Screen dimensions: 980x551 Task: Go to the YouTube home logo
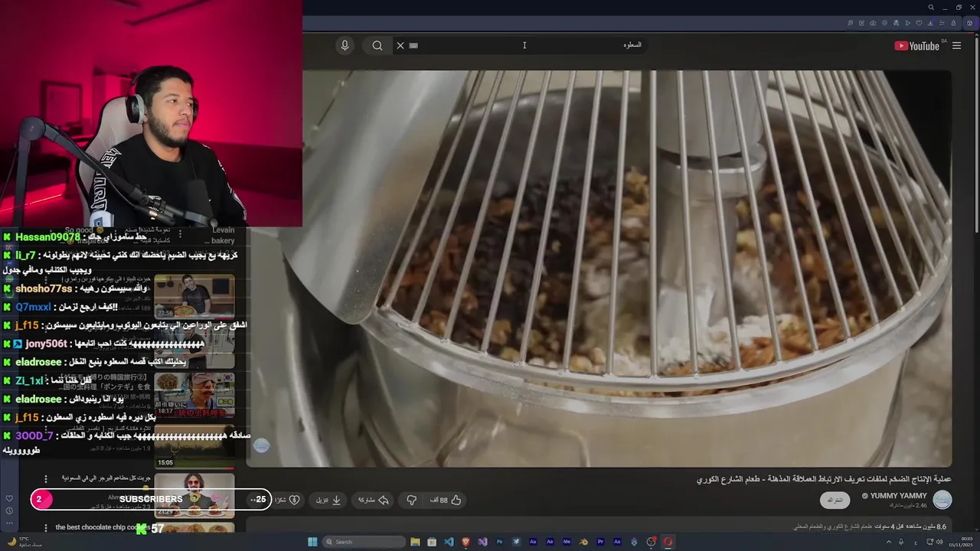916,46
